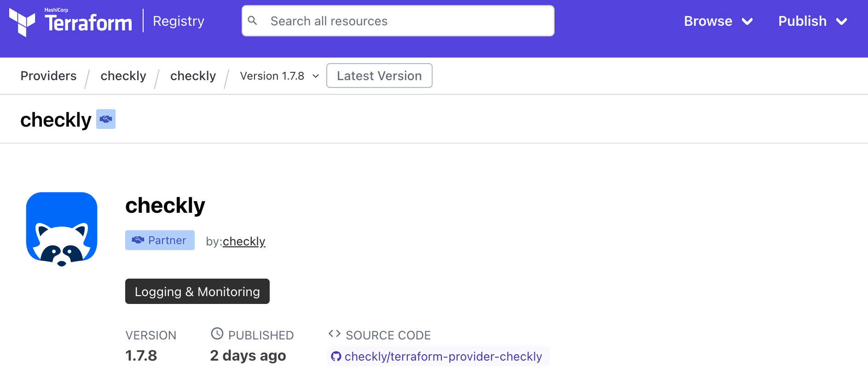Click the Registry link in the header
This screenshot has height=385, width=868.
[179, 21]
